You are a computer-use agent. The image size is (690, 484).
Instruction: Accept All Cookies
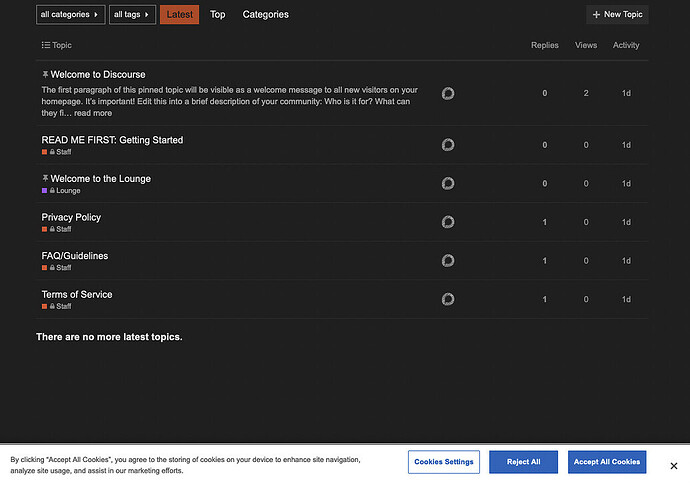click(607, 462)
